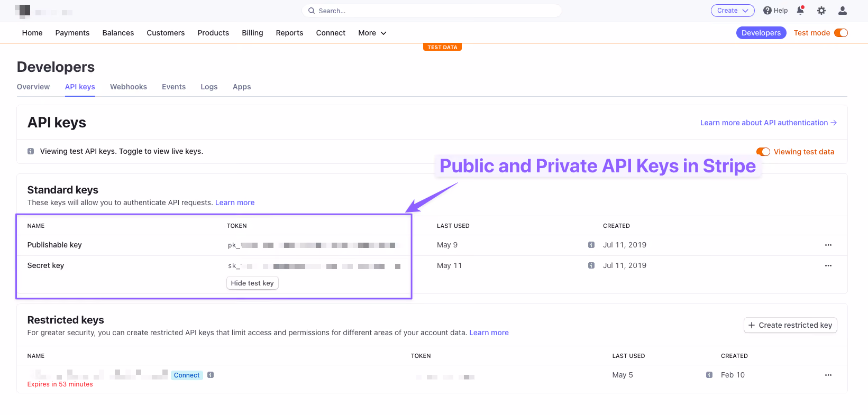868x415 pixels.
Task: Click Secret key's 'Jul 11, 2019' date
Action: click(x=625, y=265)
